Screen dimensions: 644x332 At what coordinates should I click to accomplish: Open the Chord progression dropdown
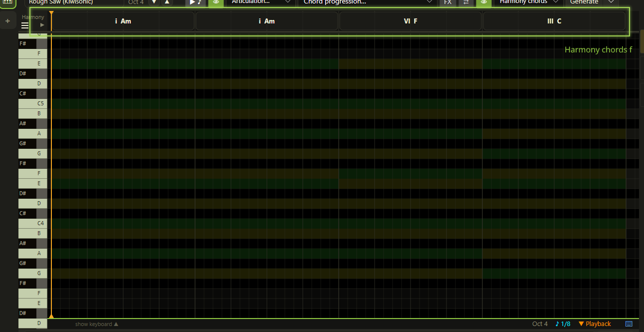pyautogui.click(x=368, y=2)
